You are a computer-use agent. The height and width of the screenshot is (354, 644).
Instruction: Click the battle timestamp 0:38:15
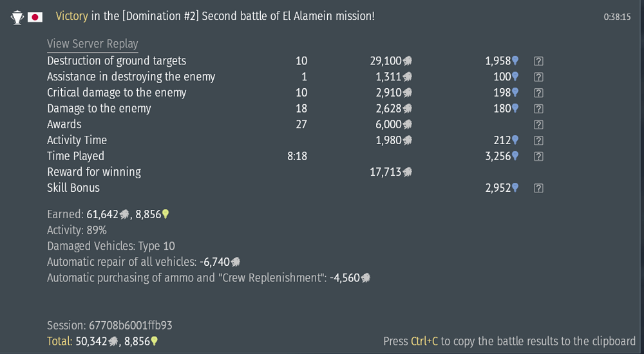(x=617, y=17)
